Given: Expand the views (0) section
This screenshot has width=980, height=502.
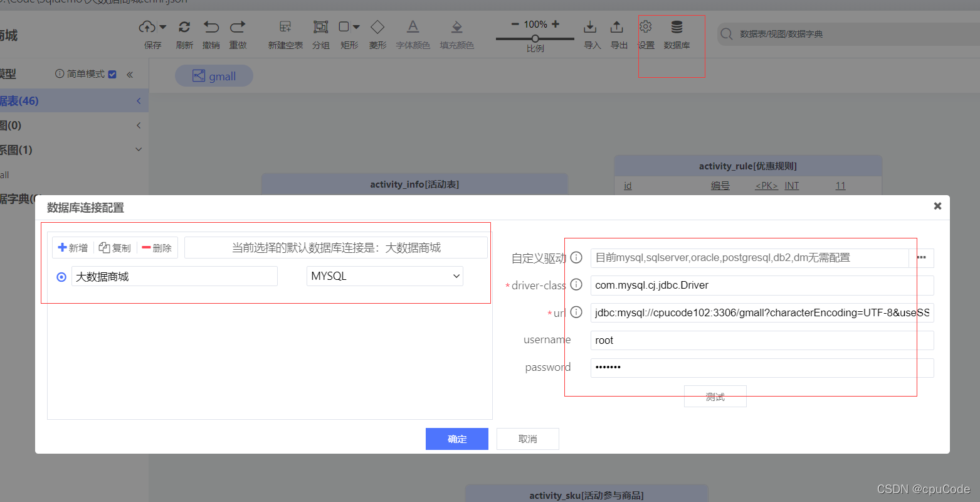Looking at the screenshot, I should click(139, 125).
